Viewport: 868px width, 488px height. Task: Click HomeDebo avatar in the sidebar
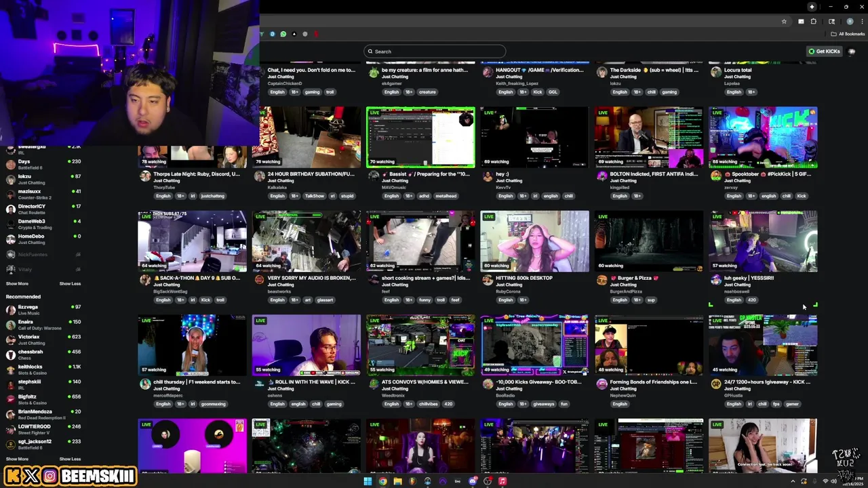point(11,239)
